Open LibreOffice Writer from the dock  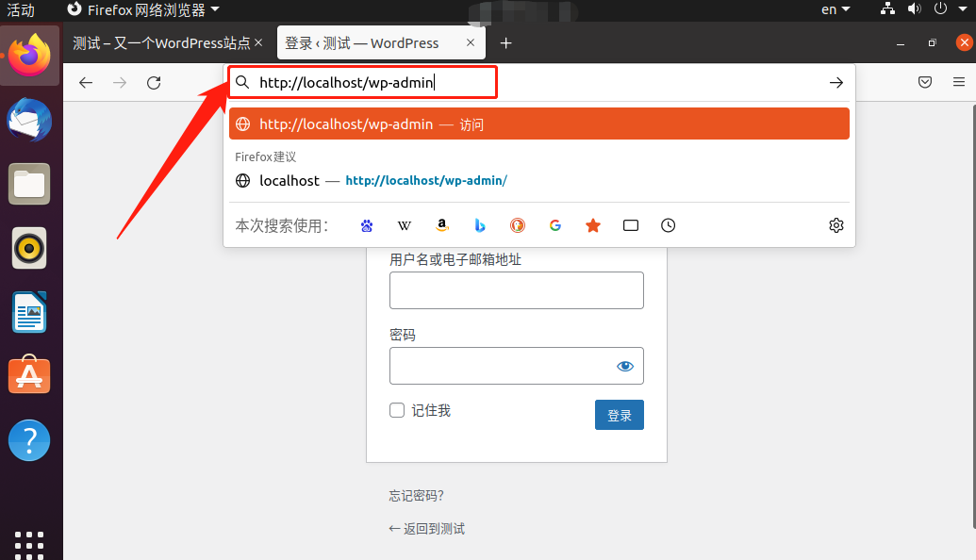click(x=29, y=312)
